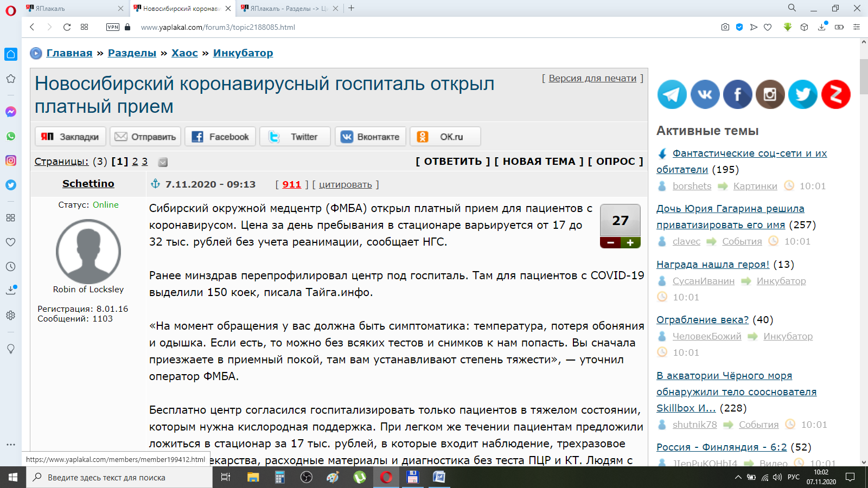The width and height of the screenshot is (868, 488).
Task: Click Windows taskbar search box
Action: [x=119, y=478]
